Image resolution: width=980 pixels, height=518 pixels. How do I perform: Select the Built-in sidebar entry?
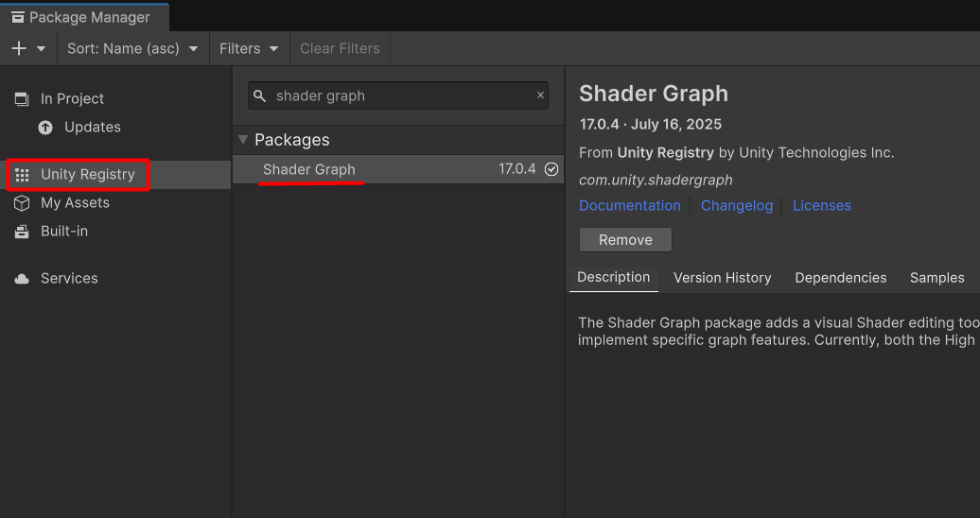point(115,232)
